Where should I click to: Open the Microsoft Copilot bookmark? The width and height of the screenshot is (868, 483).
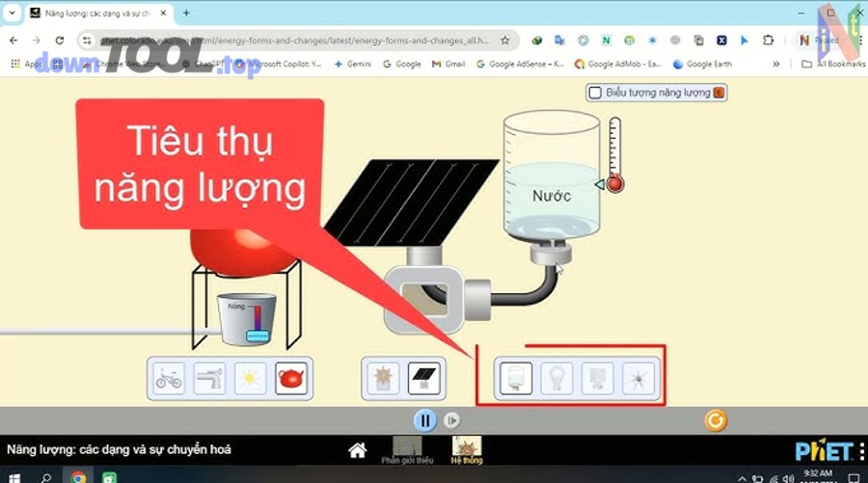tap(278, 65)
